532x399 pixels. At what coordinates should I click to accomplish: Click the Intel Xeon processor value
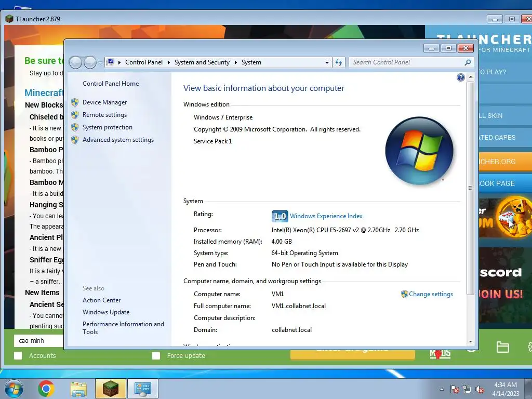pos(345,230)
